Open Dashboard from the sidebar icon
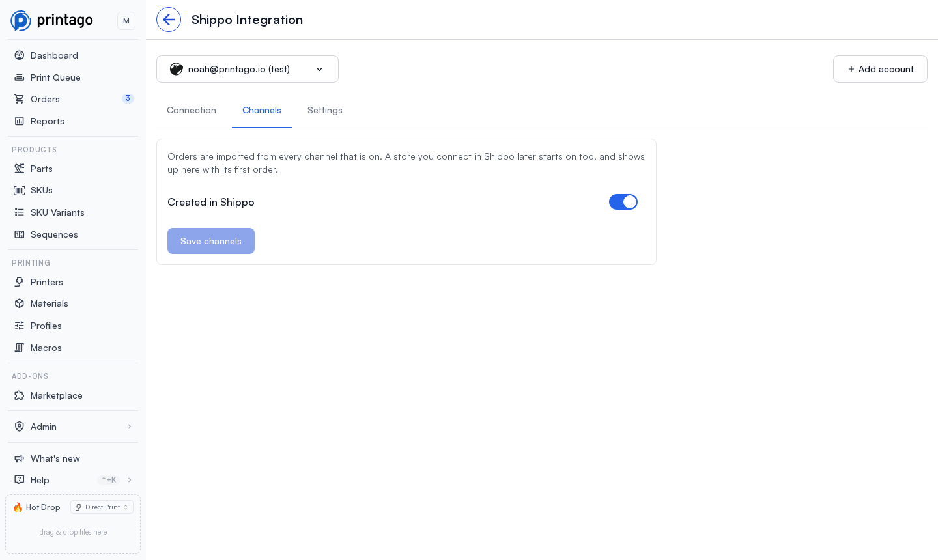Viewport: 938px width, 560px height. click(x=20, y=55)
